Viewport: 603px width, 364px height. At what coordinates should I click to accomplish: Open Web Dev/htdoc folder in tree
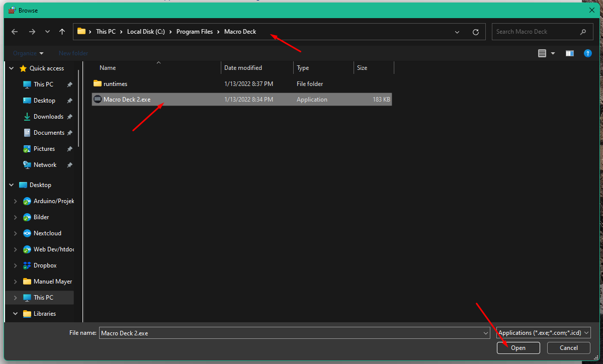(53, 249)
